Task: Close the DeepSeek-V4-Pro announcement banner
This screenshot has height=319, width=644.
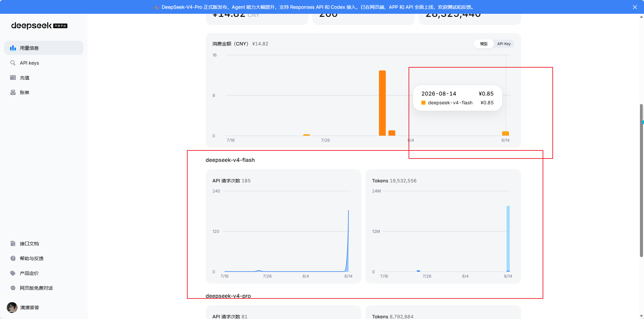Action: tap(635, 7)
